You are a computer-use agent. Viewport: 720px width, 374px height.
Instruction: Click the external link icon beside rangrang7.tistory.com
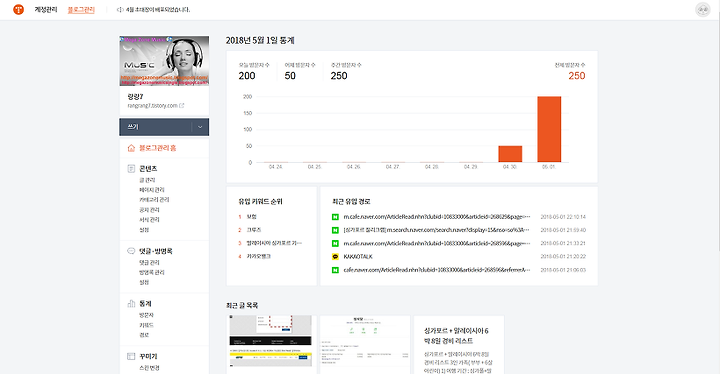coord(182,106)
